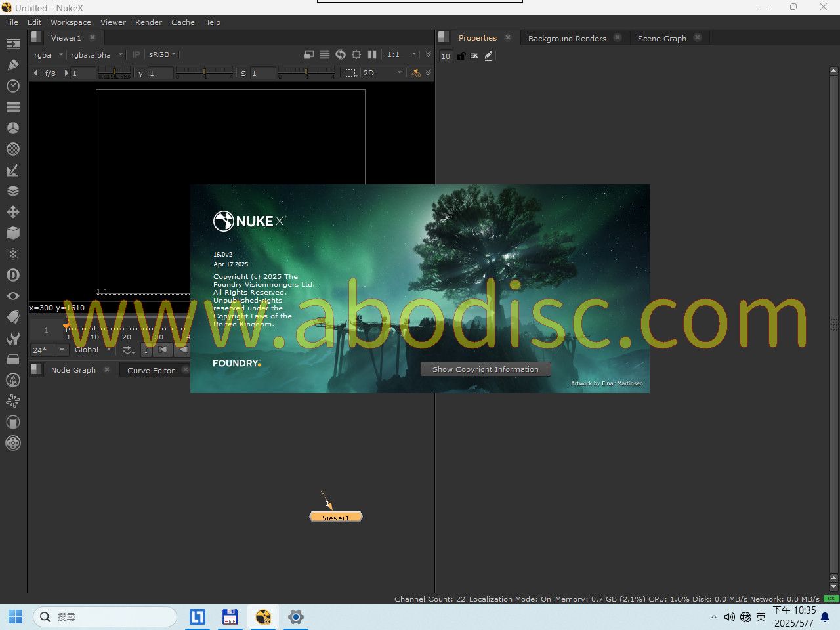Select the Viewer1 node in Node Graph
This screenshot has width=840, height=630.
(336, 517)
